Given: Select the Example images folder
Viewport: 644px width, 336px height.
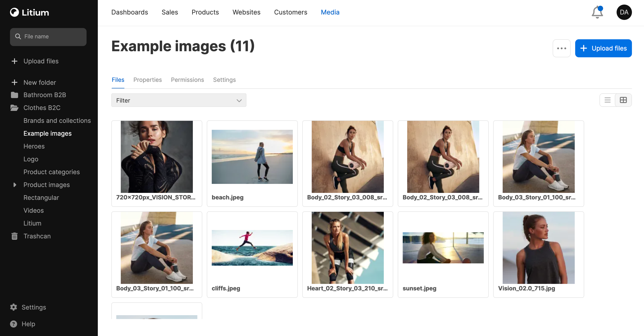Looking at the screenshot, I should (x=47, y=134).
